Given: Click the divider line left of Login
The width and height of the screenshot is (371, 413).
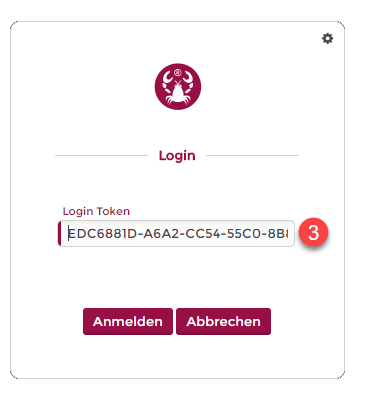Looking at the screenshot, I should [101, 155].
